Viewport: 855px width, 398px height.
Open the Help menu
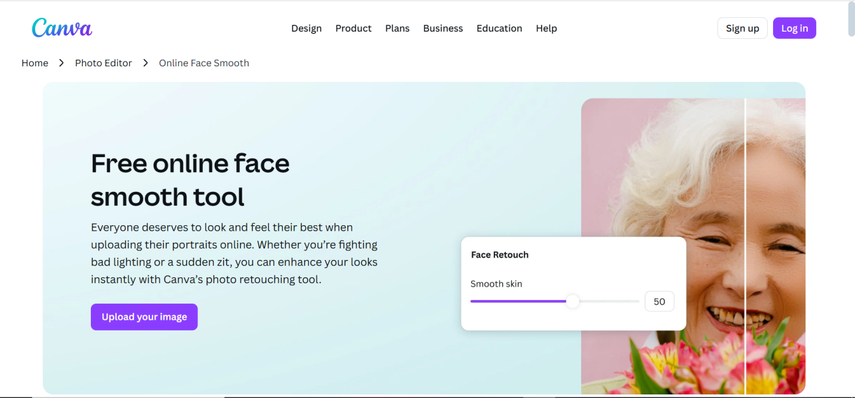point(546,28)
